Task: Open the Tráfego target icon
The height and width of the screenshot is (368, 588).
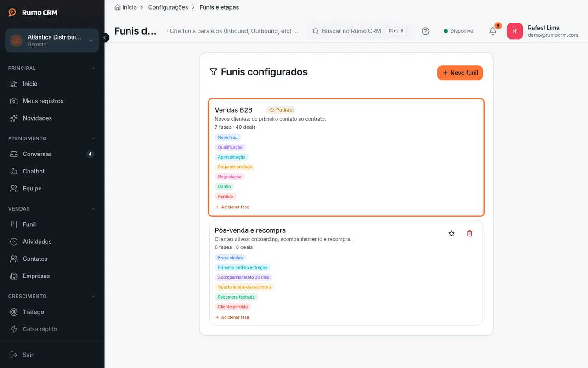Action: click(14, 312)
